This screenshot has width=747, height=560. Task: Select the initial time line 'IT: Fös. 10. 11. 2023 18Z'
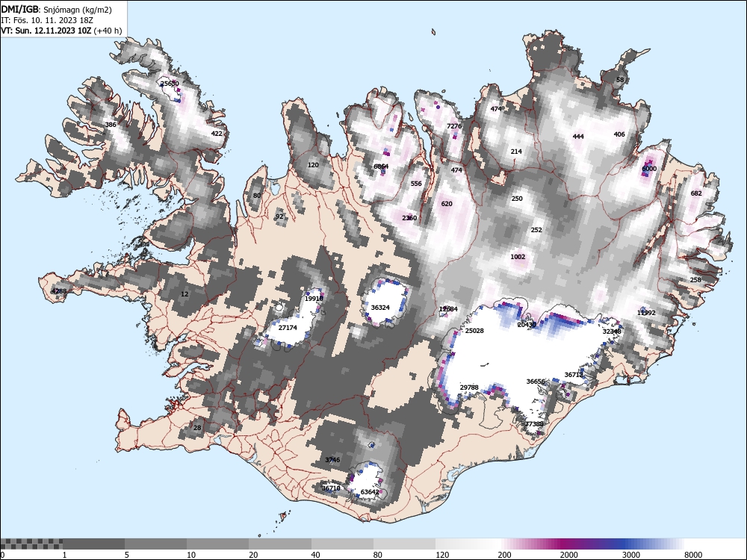[46, 20]
